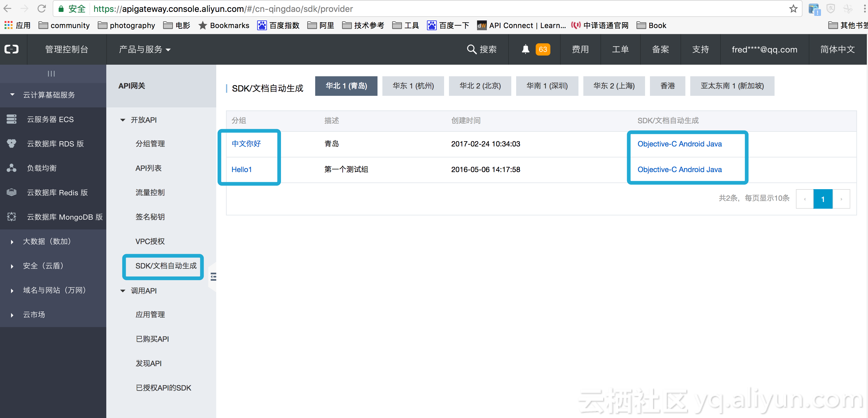Switch to 华北 2 (北京) region tab
This screenshot has height=418, width=868.
tap(480, 86)
